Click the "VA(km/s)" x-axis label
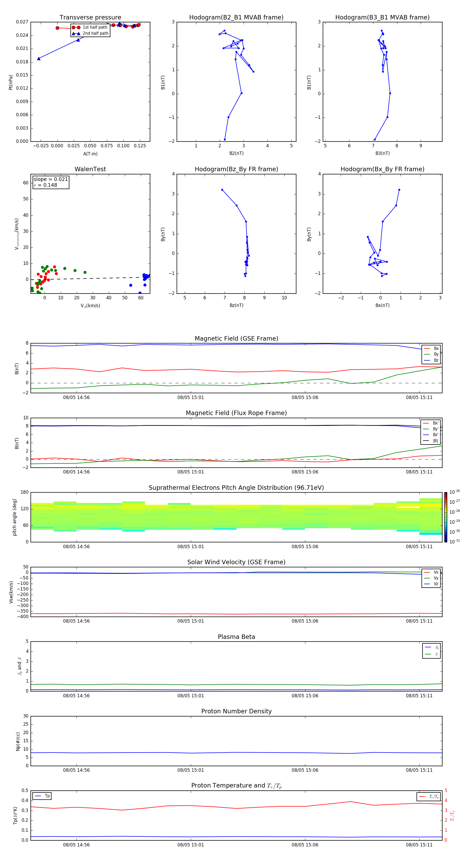 click(90, 306)
